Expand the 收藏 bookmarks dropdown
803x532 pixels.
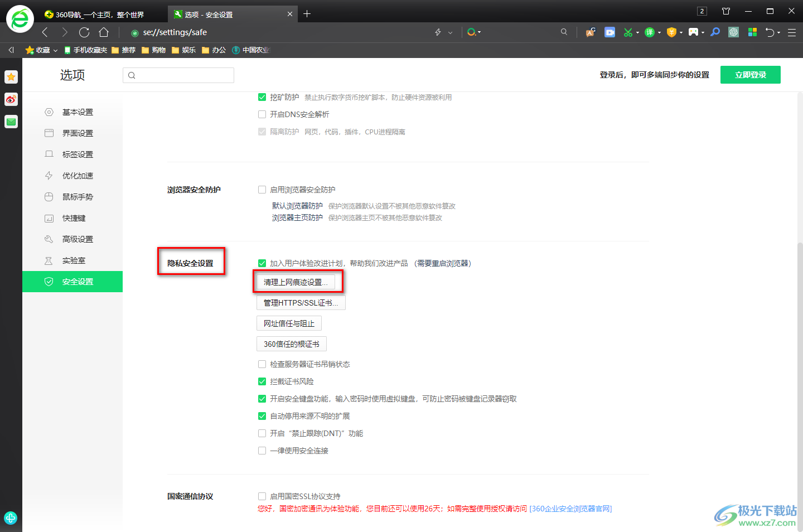[55, 50]
